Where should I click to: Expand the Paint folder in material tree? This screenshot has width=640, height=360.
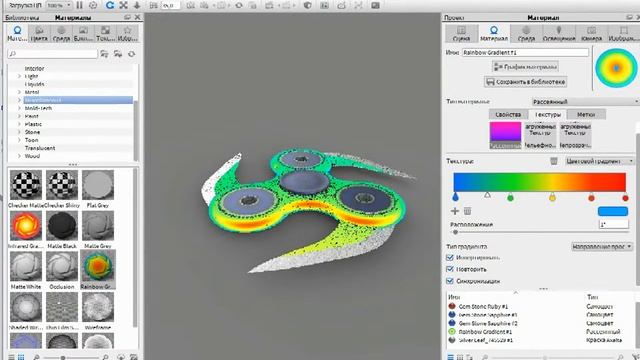(19, 116)
